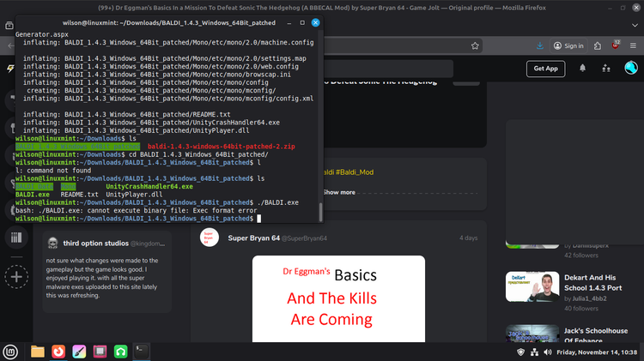Open Game Jolt notifications bell
This screenshot has width=644, height=361.
(x=582, y=68)
